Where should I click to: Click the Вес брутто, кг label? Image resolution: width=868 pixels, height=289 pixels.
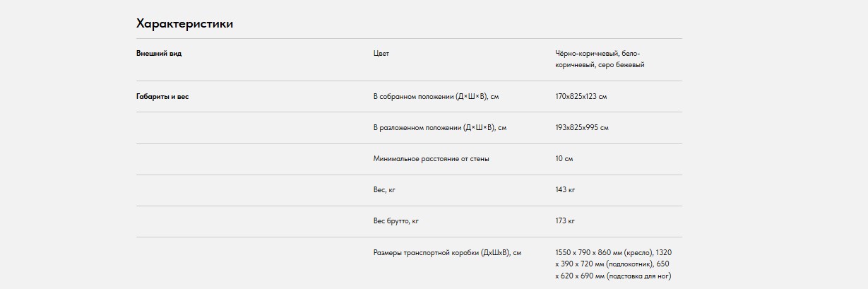[x=396, y=221]
